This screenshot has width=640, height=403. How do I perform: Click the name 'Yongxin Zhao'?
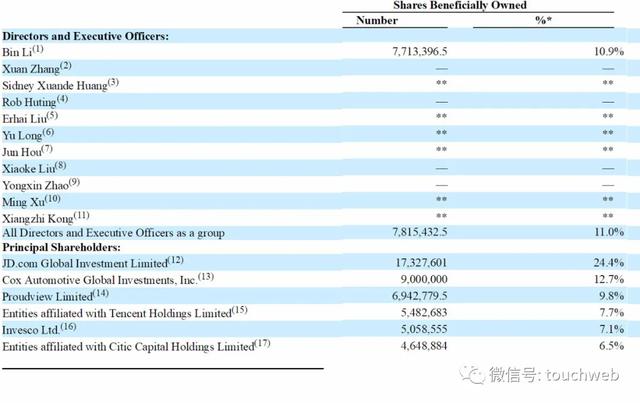pos(35,185)
